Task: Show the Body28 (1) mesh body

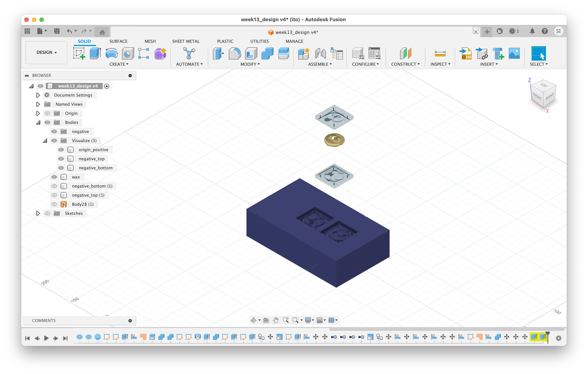Action: click(54, 204)
